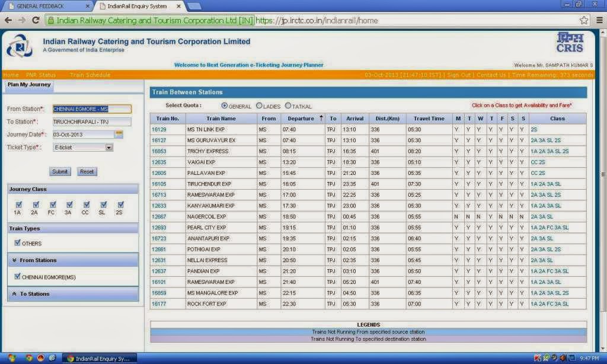Toggle the SL journey class checkbox
The image size is (607, 364).
103,205
